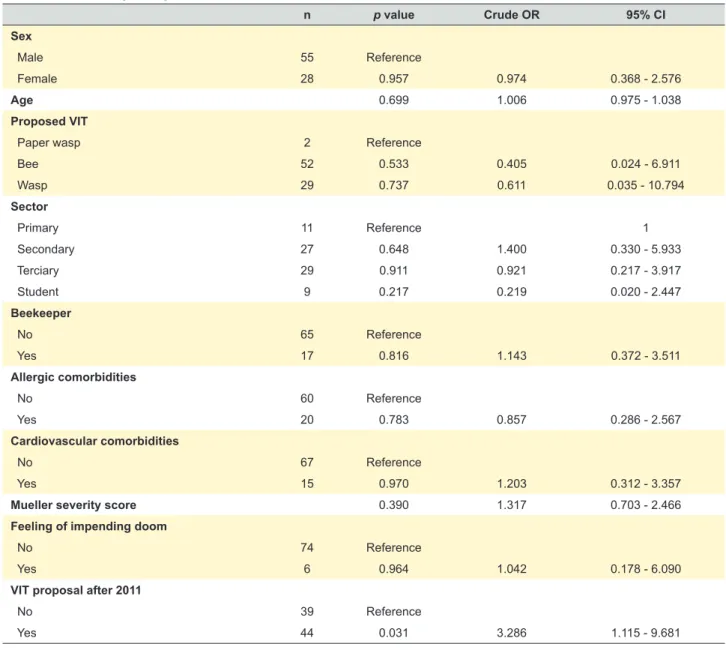
Task: Select CI '0.178 - 6.090'
Action: (x=645, y=569)
